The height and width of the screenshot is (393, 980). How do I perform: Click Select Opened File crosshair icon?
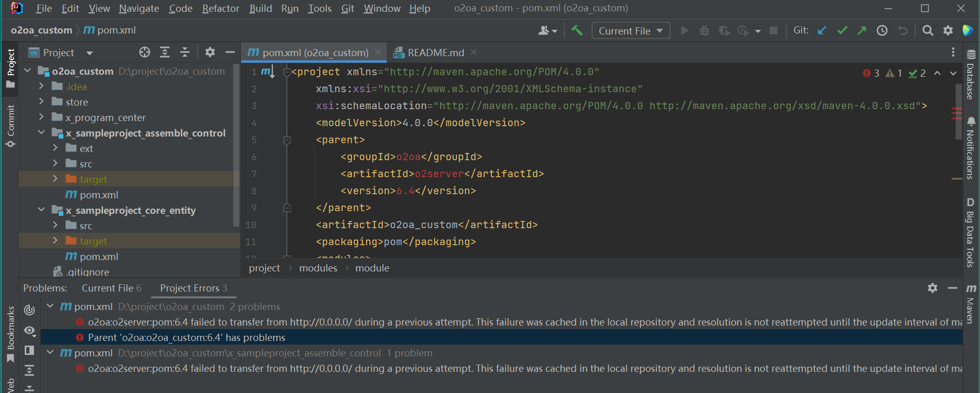(145, 52)
